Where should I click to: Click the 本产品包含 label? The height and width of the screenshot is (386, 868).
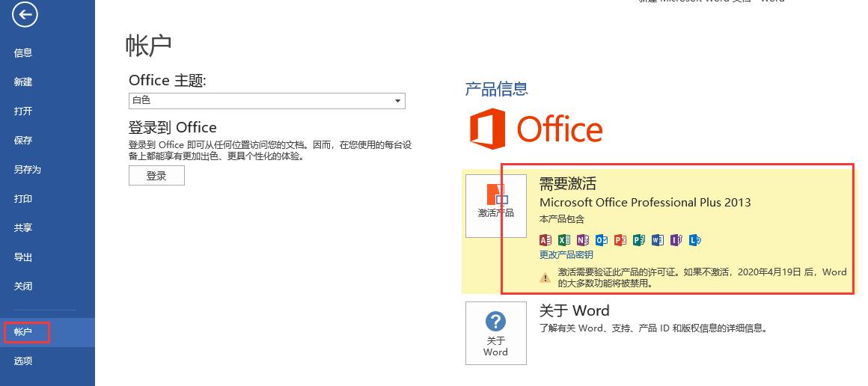562,219
